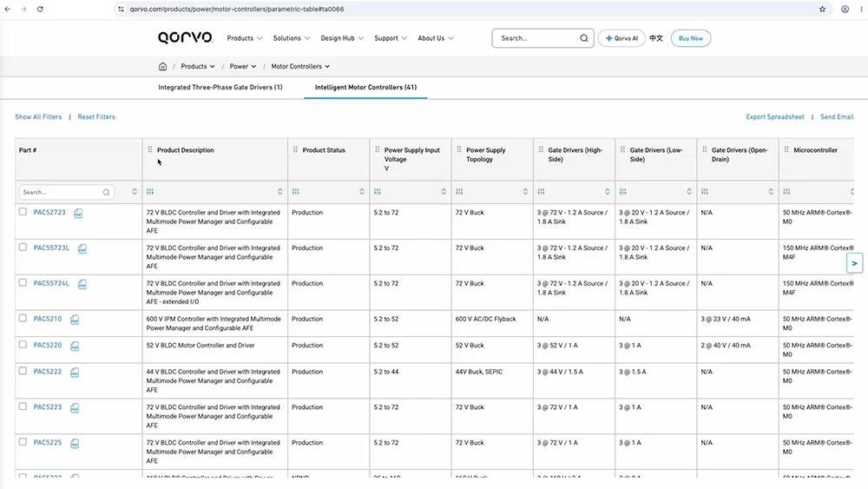This screenshot has height=489, width=868.
Task: Open datasheet PDF icon for PAC5222
Action: 75,372
